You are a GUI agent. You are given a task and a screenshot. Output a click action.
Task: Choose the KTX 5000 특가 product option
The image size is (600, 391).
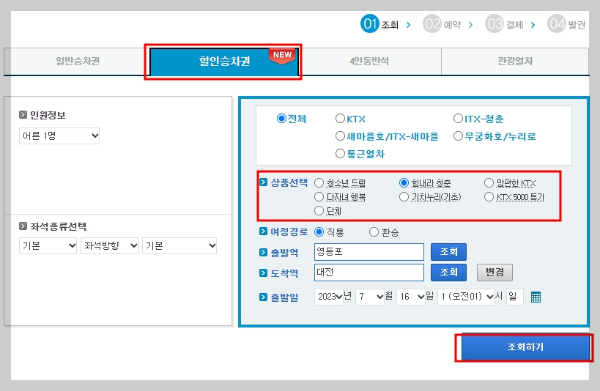[x=489, y=197]
